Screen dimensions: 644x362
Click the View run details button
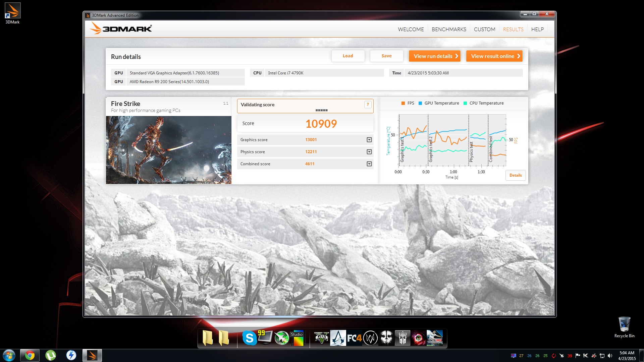pos(435,56)
